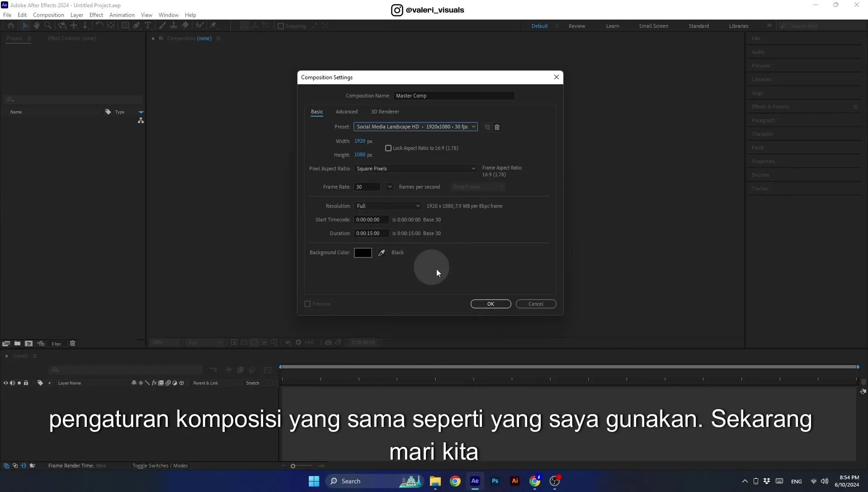Click the delete preset trash icon in dialog
The height and width of the screenshot is (492, 868).
(497, 127)
